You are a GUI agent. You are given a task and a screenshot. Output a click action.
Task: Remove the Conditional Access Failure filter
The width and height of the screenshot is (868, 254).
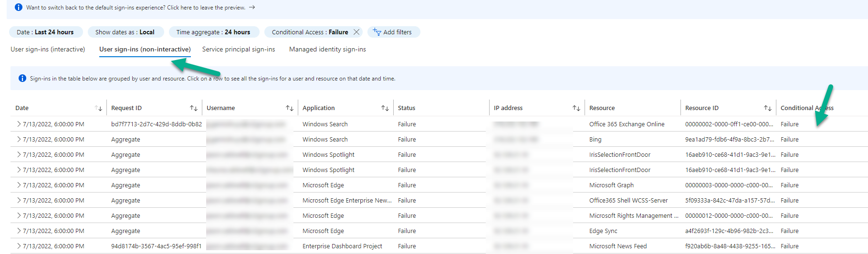[x=356, y=32]
